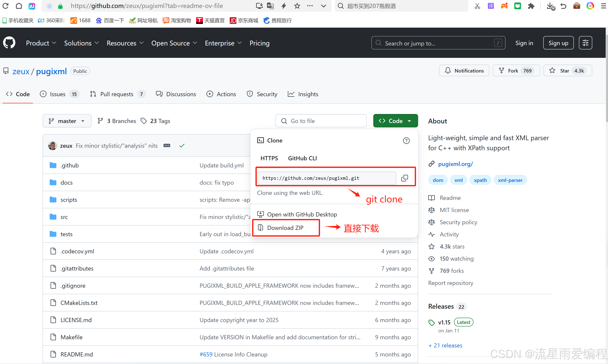Viewport: 608px width, 364px height.
Task: Open the flash lightning icon in address bar
Action: (284, 6)
